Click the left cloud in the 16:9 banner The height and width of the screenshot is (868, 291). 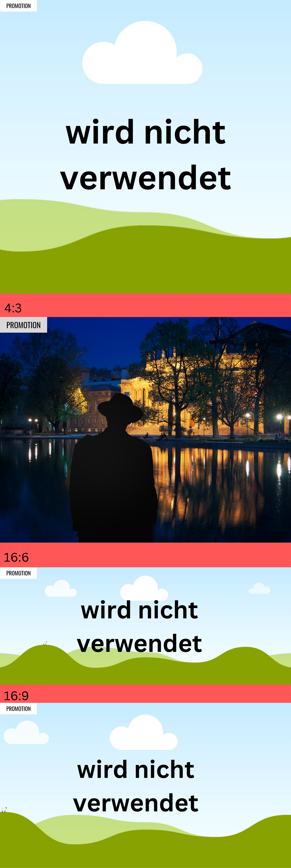tap(26, 733)
